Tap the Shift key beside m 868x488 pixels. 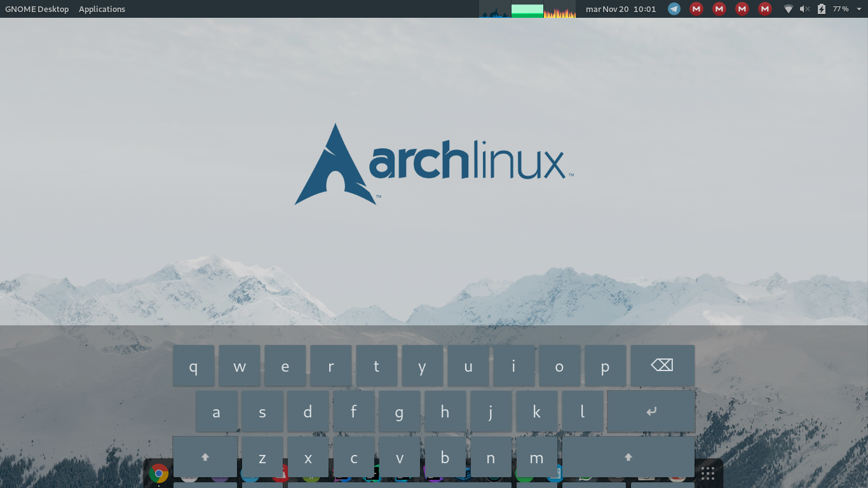(x=628, y=457)
